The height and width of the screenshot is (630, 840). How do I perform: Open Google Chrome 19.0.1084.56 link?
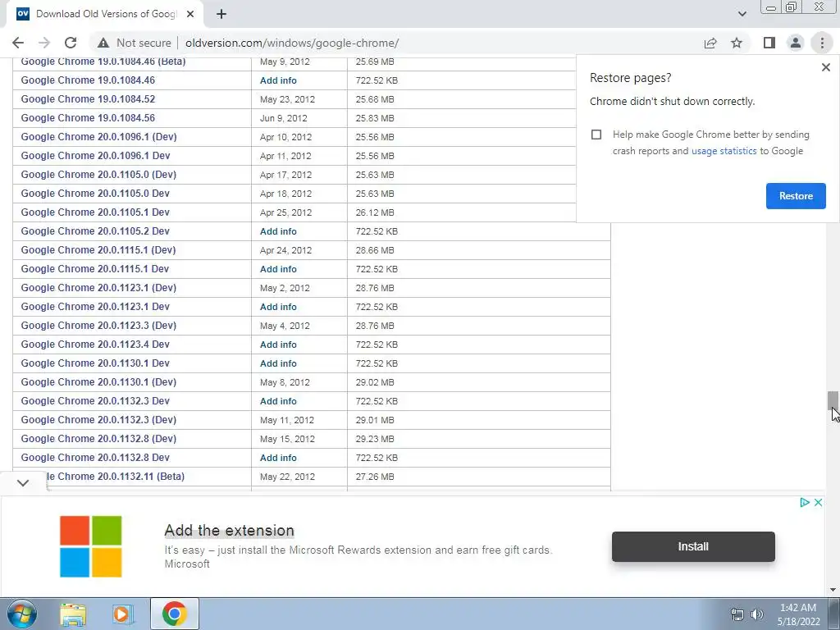(x=88, y=118)
